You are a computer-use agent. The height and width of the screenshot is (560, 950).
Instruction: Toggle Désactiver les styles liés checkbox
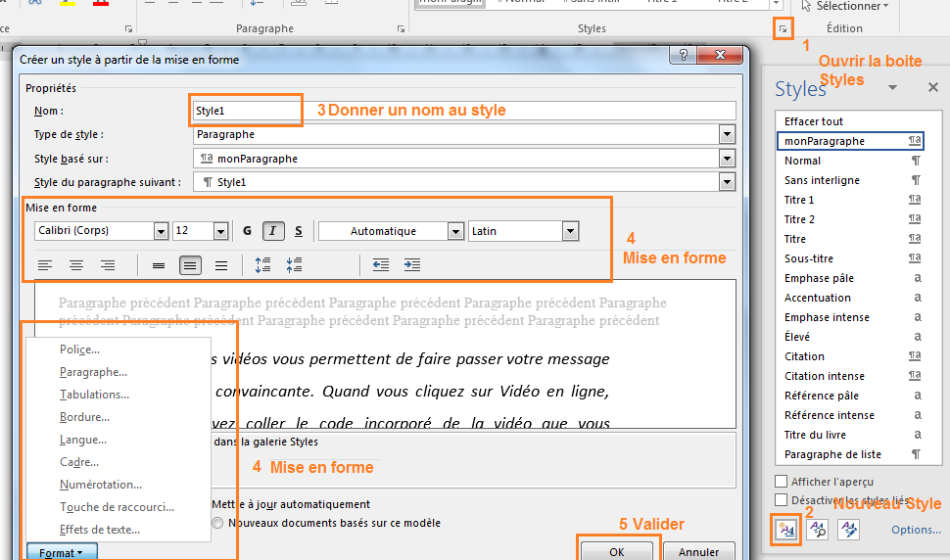tap(782, 500)
